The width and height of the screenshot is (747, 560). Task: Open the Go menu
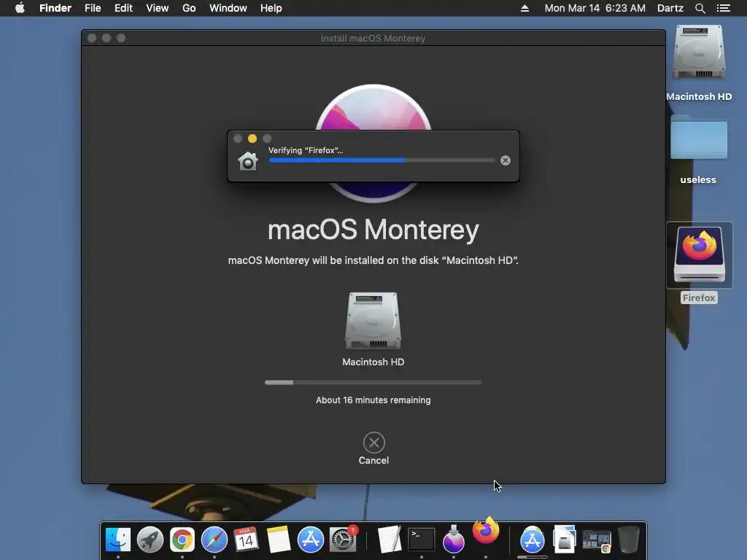tap(189, 8)
